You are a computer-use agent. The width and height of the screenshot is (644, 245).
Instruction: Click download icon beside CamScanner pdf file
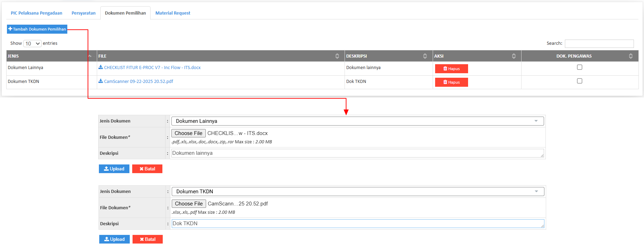pos(101,81)
